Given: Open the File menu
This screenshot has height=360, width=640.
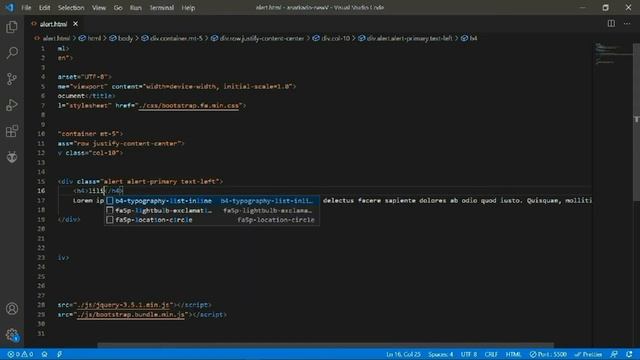Looking at the screenshot, I should (x=26, y=8).
